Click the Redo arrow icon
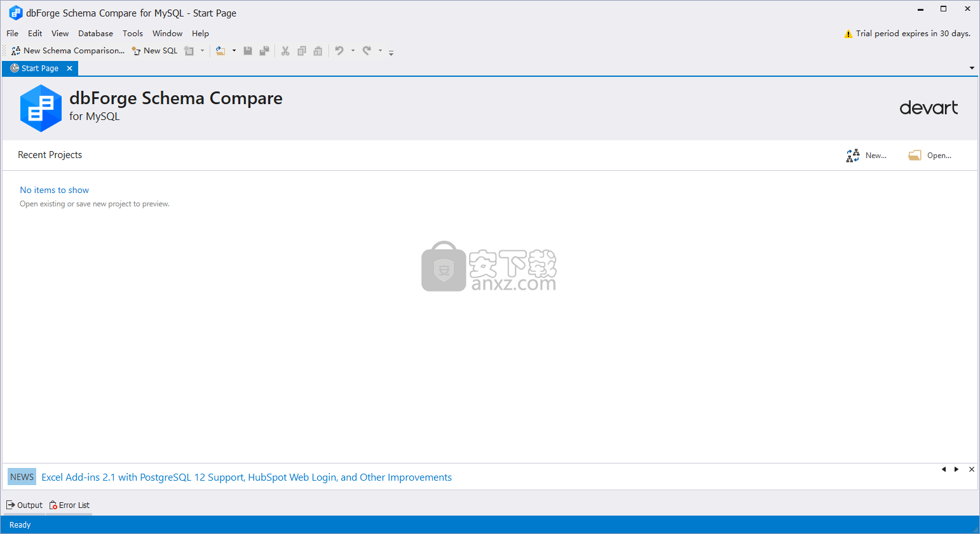Image resolution: width=980 pixels, height=534 pixels. (x=367, y=51)
